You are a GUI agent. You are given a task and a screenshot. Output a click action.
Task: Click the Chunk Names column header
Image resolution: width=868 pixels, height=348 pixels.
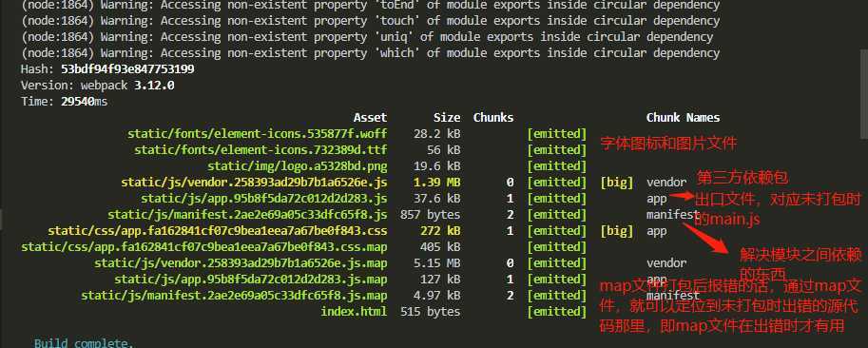(x=684, y=118)
